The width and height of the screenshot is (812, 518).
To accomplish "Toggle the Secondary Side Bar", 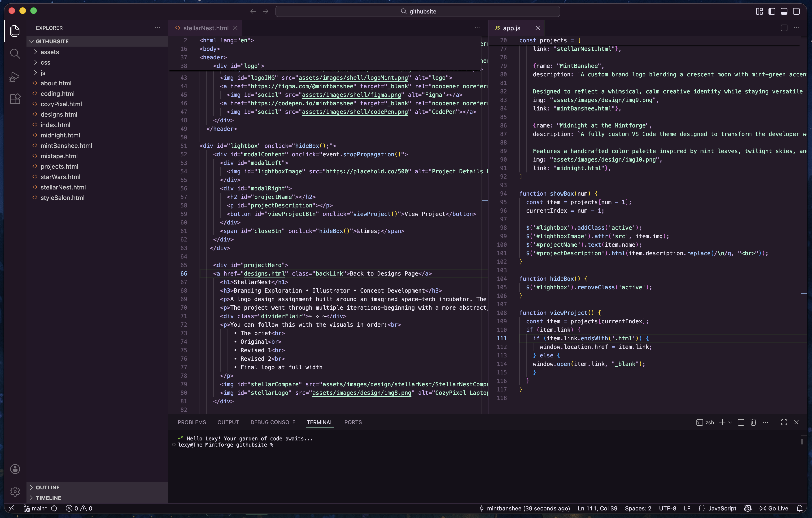I will 796,11.
